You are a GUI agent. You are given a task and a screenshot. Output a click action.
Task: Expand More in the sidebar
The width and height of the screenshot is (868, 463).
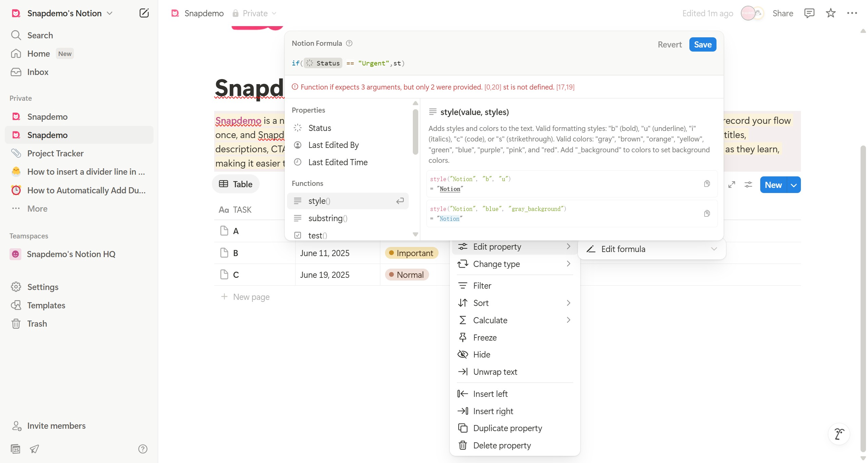[79, 209]
